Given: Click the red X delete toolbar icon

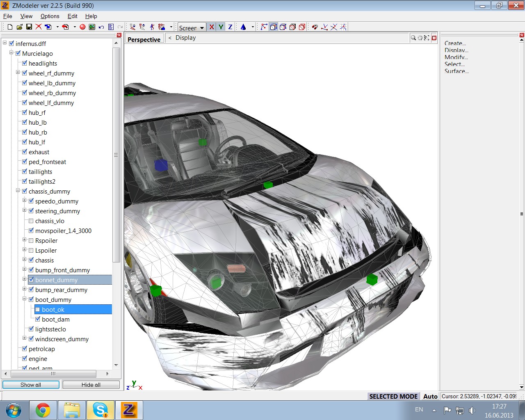Looking at the screenshot, I should coord(38,27).
